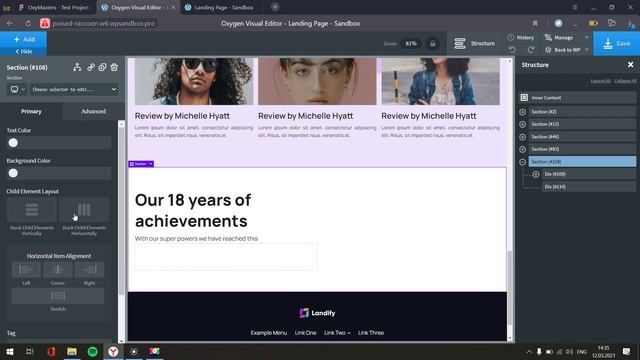
Task: Click Back to WP
Action: [567, 50]
